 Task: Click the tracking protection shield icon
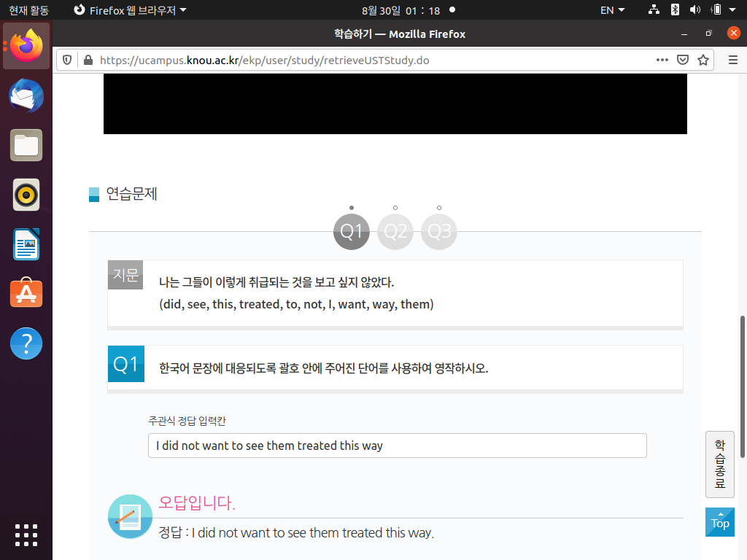(67, 61)
